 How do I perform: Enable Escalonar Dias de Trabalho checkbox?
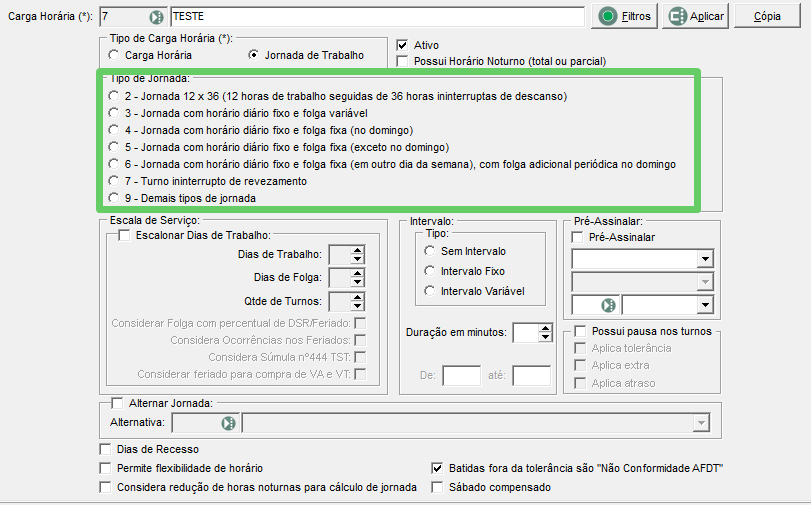tap(124, 235)
